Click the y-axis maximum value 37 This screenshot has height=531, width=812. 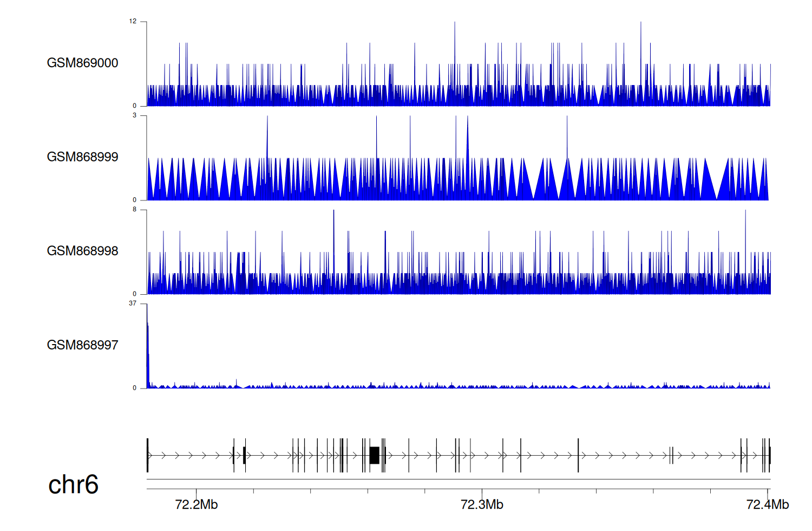pyautogui.click(x=133, y=303)
